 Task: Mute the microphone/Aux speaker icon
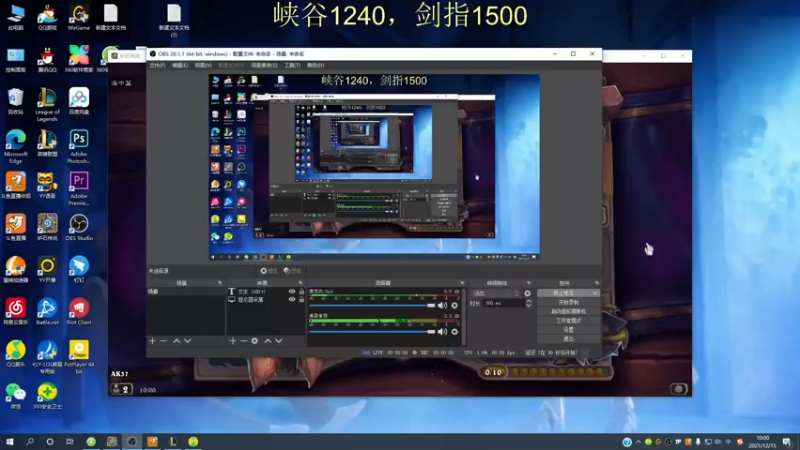(442, 306)
